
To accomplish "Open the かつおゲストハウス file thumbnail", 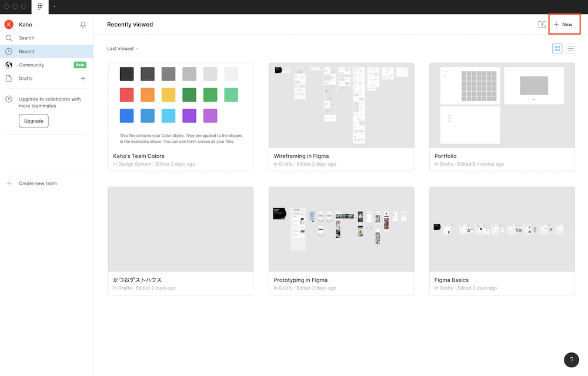I will click(181, 230).
